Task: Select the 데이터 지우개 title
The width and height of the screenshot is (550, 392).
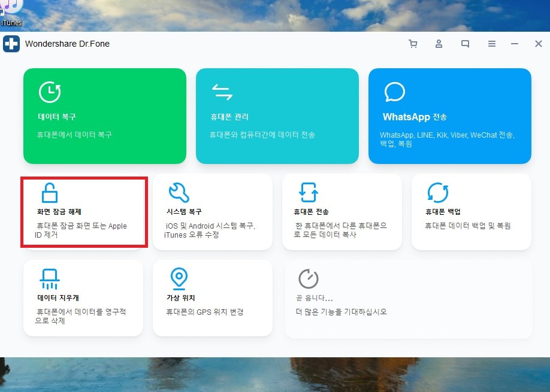Action: click(x=58, y=298)
